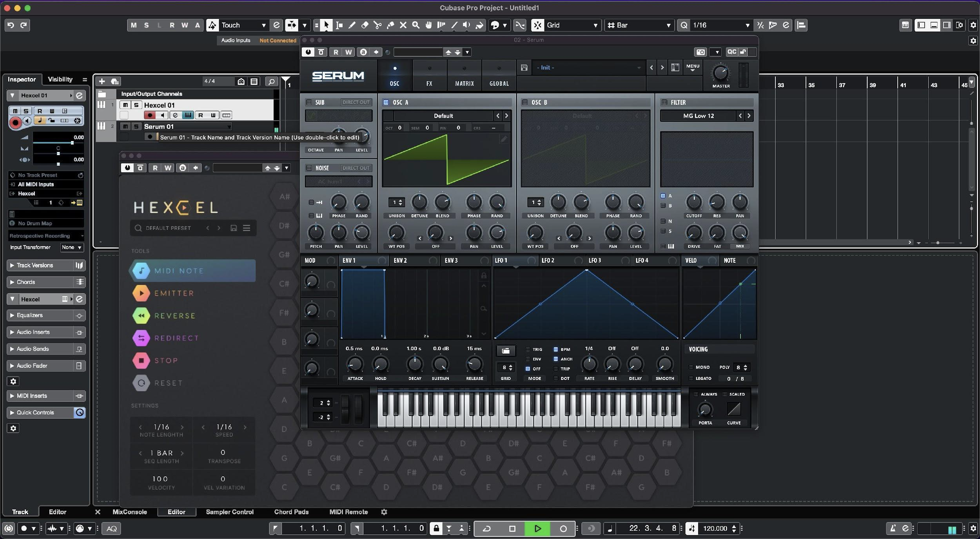This screenshot has width=980, height=539.
Task: Click the transport Record button
Action: 563,528
